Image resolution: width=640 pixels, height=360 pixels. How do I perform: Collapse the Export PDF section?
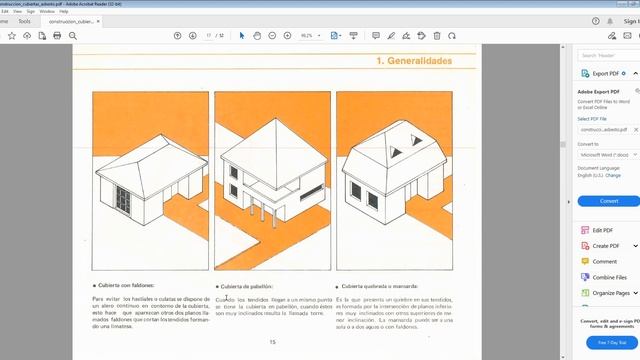pyautogui.click(x=636, y=74)
